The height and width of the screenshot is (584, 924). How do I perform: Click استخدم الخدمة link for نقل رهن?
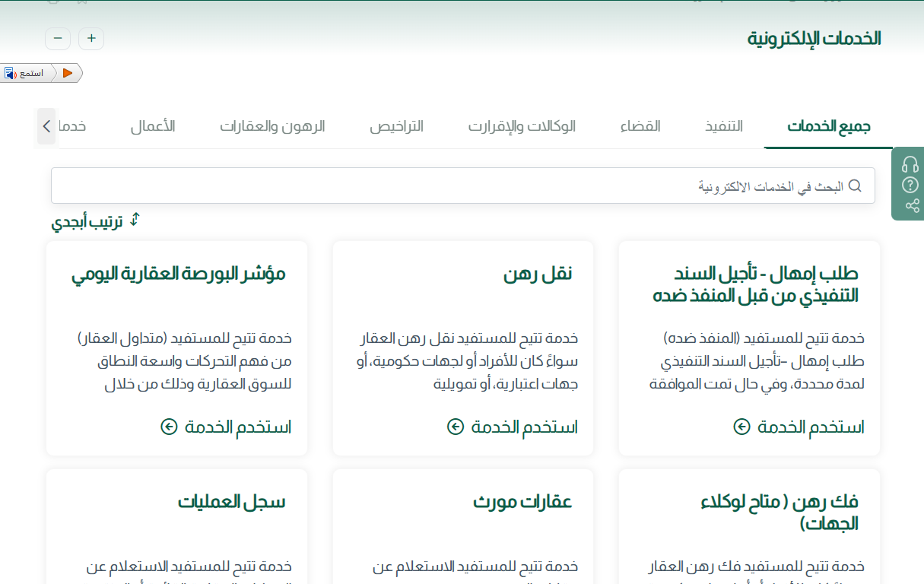point(524,427)
